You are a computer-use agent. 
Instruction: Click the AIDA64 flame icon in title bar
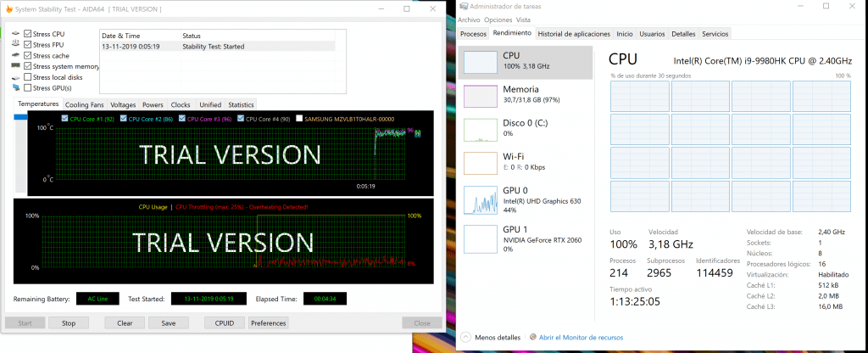[x=9, y=8]
